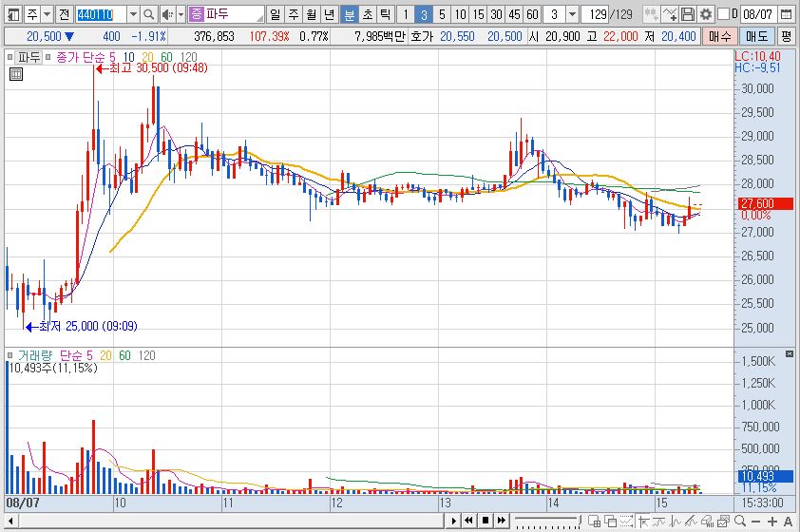Select the 월 monthly period tab

[x=312, y=14]
